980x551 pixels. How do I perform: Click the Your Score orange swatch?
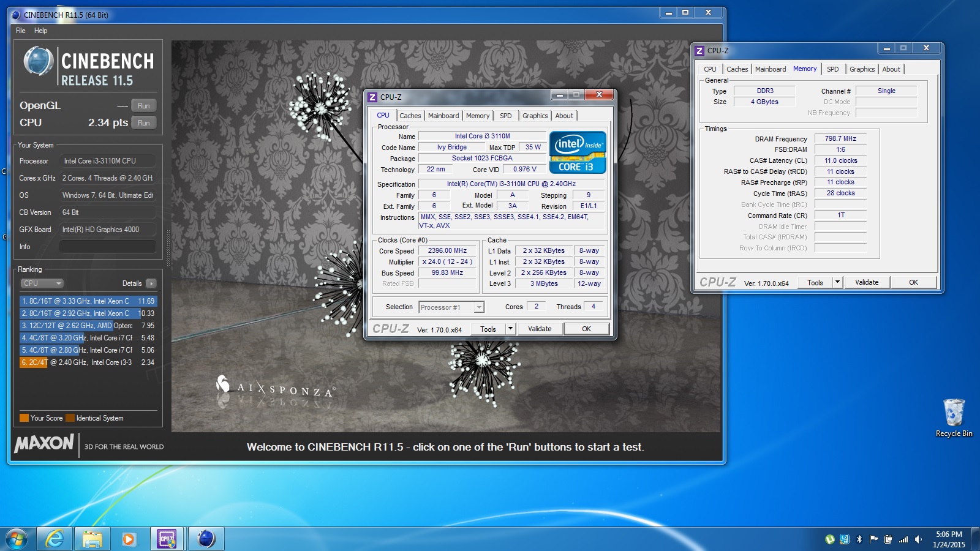click(24, 418)
